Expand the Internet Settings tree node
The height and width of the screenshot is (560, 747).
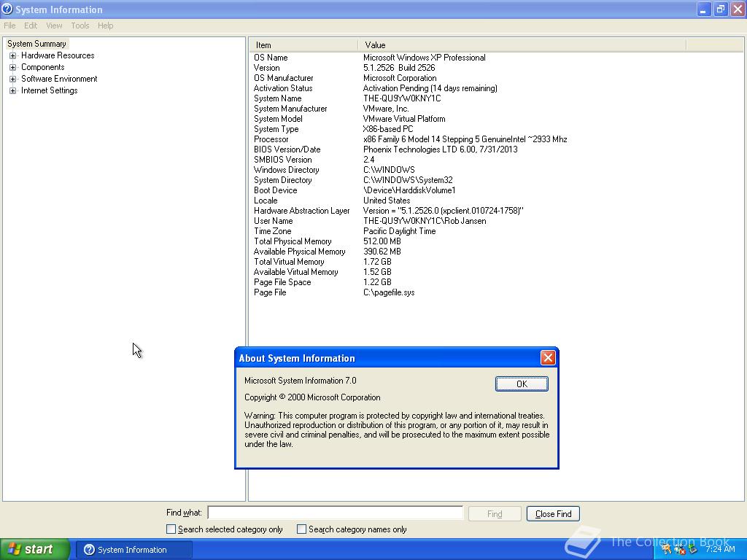click(x=13, y=90)
